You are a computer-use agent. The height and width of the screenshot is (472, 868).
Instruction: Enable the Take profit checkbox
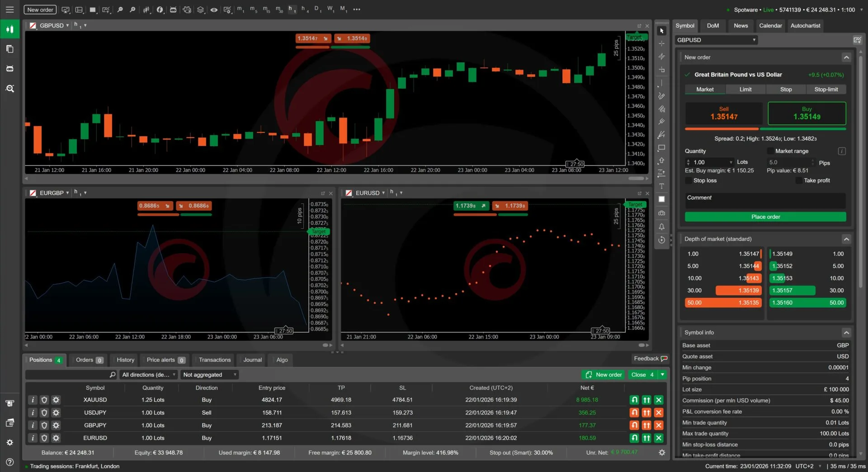coord(799,180)
